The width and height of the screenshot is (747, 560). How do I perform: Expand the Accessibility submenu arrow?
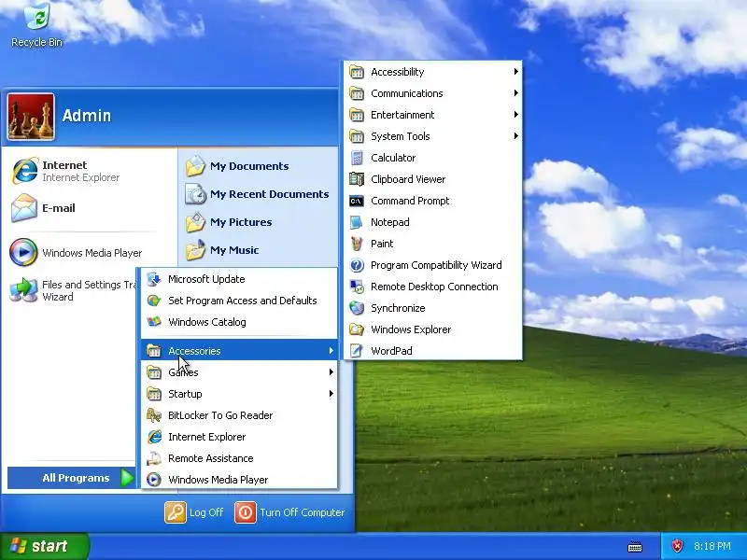click(516, 72)
